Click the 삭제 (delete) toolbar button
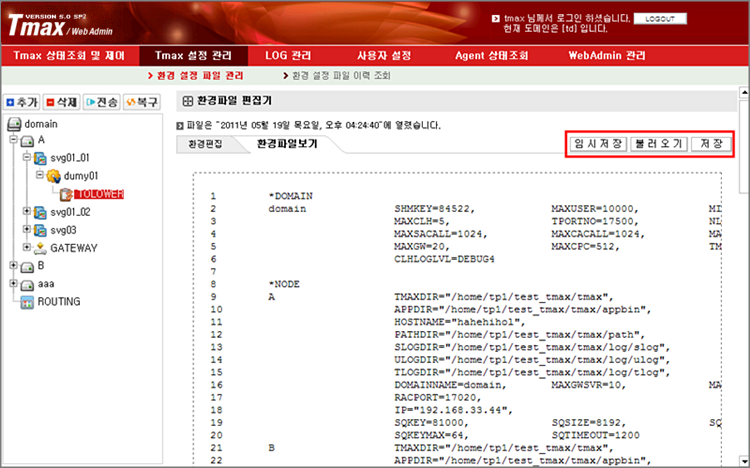 point(62,102)
